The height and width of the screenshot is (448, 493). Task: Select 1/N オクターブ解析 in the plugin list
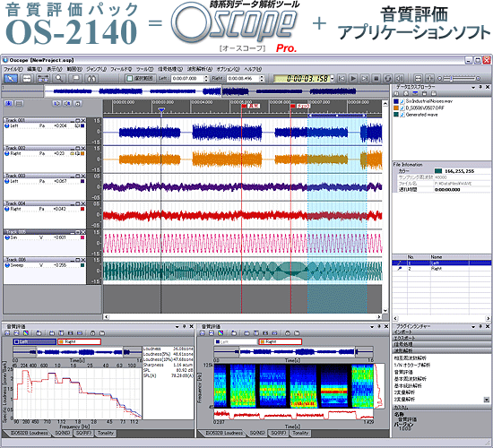(412, 365)
